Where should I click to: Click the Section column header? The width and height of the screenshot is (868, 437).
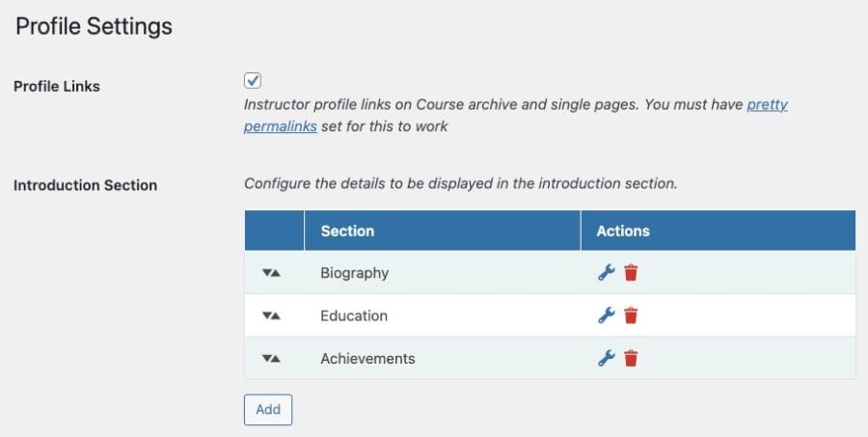[x=347, y=231]
